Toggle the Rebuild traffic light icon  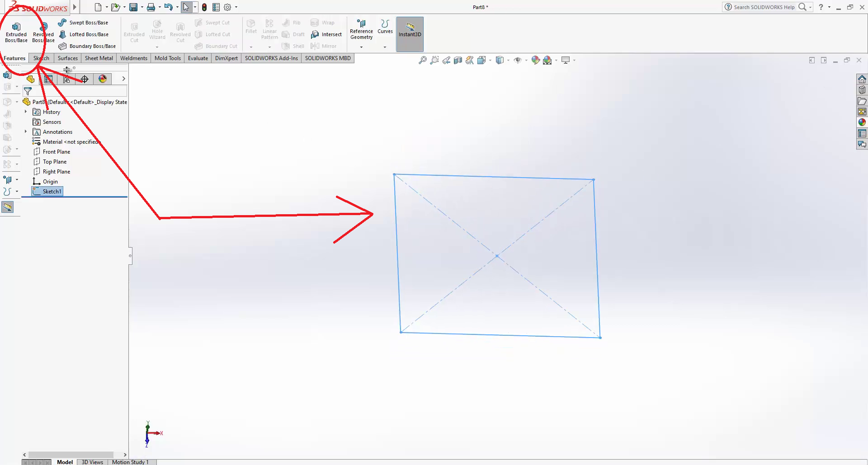click(204, 7)
